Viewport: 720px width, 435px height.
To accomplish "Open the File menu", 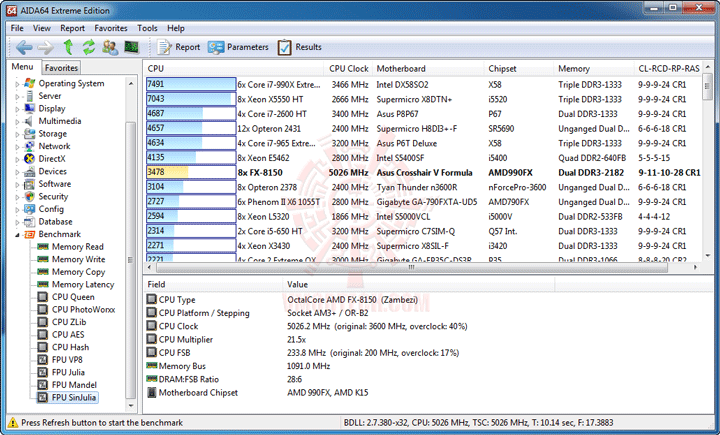I will pos(17,28).
